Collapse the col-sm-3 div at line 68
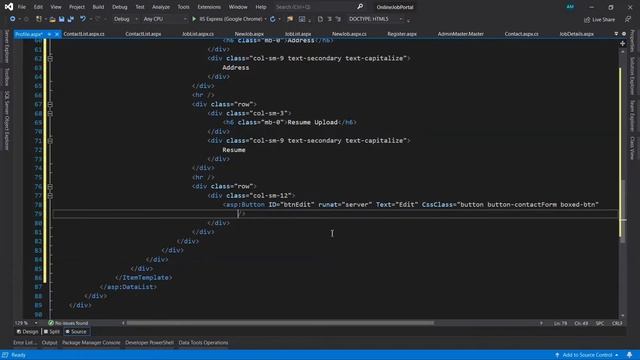Viewport: 640px width, 360px height. (x=50, y=113)
